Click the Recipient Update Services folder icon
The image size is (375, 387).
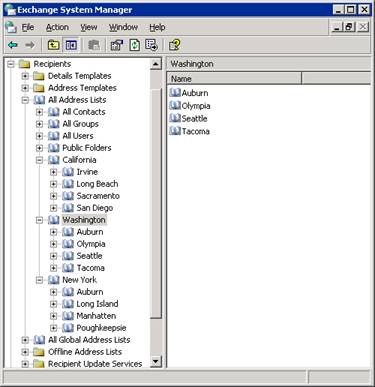[x=39, y=364]
